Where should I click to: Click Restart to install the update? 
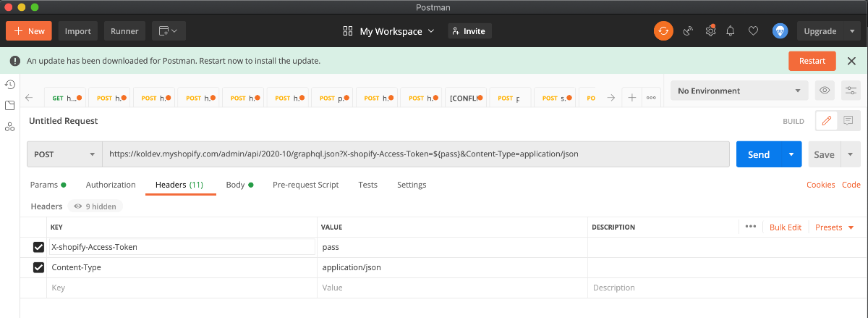pos(812,61)
